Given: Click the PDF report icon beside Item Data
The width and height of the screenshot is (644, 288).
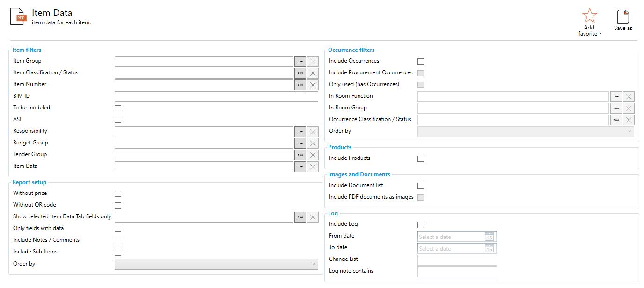Looking at the screenshot, I should click(17, 15).
